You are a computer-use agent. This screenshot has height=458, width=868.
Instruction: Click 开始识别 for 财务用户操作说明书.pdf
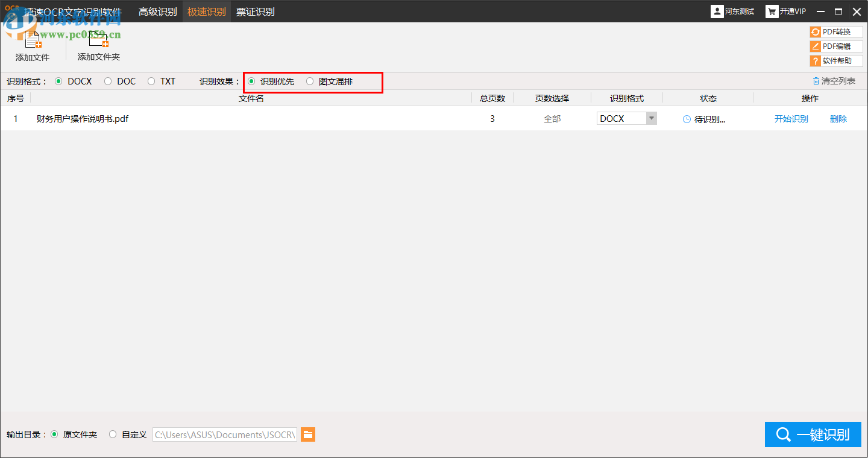pyautogui.click(x=791, y=118)
